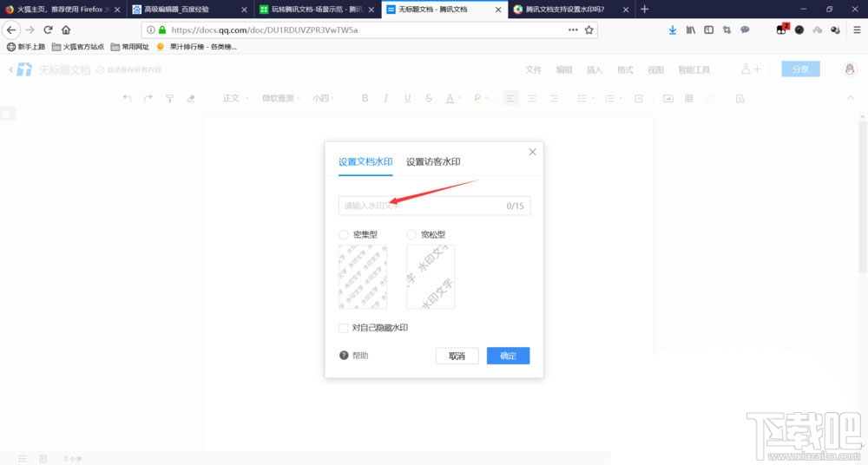Open the user avatar menu
The width and height of the screenshot is (868, 465).
(850, 69)
